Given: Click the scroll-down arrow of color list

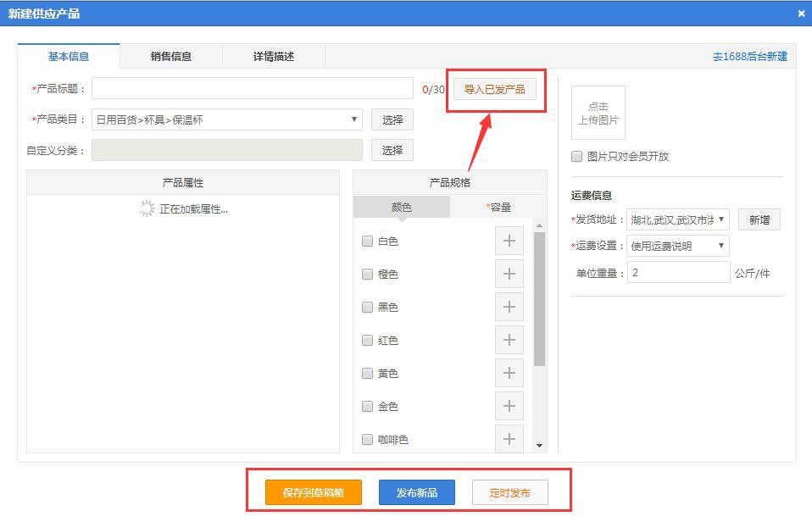Looking at the screenshot, I should tap(539, 446).
